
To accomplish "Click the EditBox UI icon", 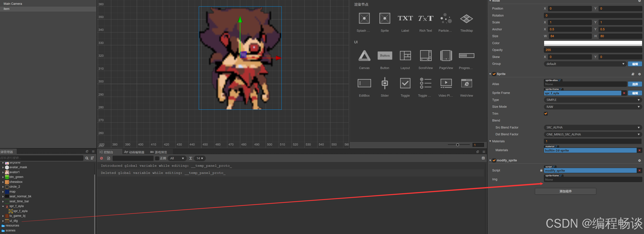I will tap(364, 83).
